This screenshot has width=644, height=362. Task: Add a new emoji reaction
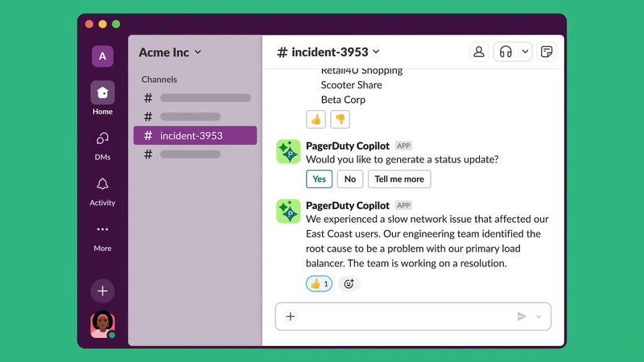349,284
